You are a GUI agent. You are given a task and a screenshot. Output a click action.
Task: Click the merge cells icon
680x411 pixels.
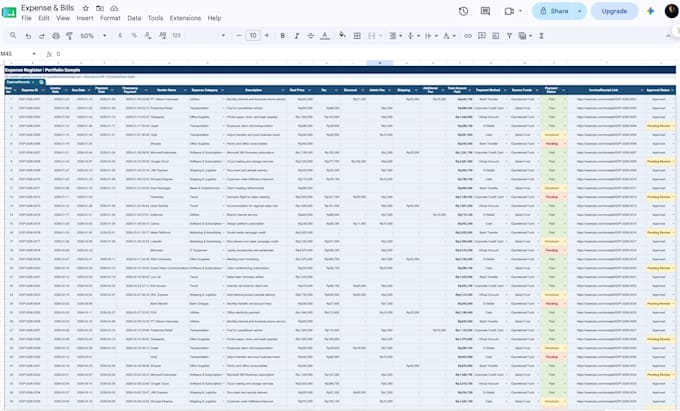[372, 36]
